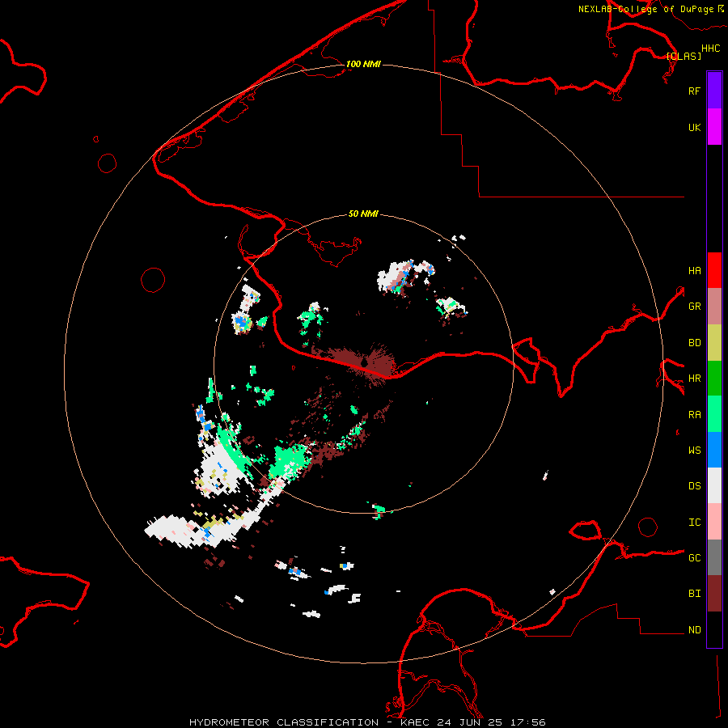
Task: Click the IC legend label
Action: 694,523
